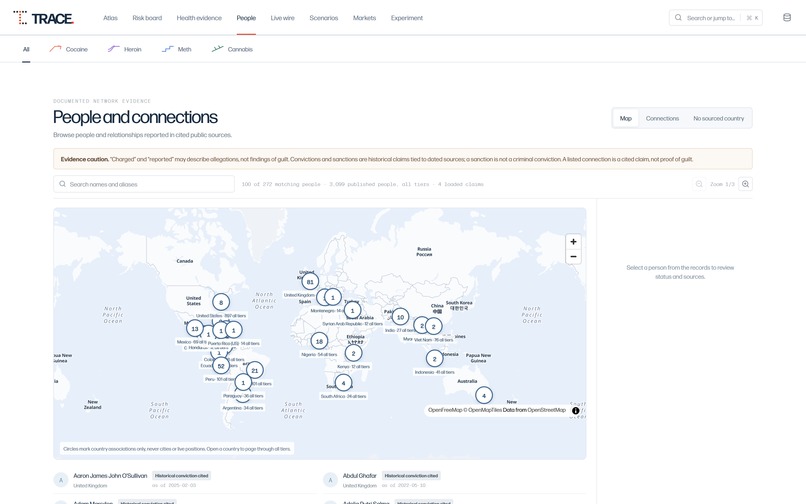Open the Markets nav item

click(364, 18)
